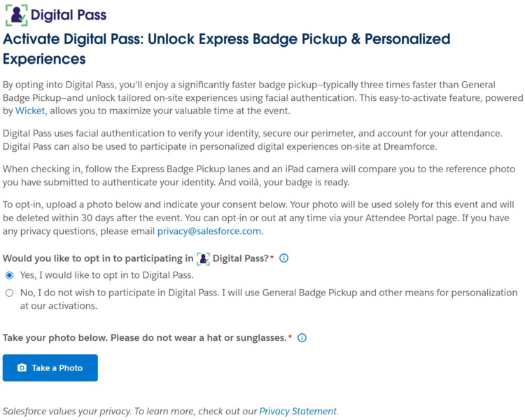Click the paragraph beginning "When checking in"

(x=259, y=176)
